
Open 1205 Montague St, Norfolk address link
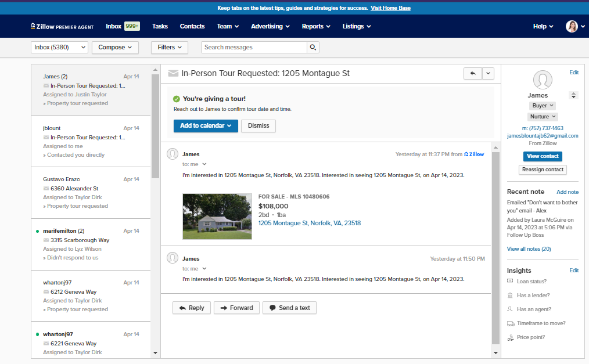click(x=310, y=223)
